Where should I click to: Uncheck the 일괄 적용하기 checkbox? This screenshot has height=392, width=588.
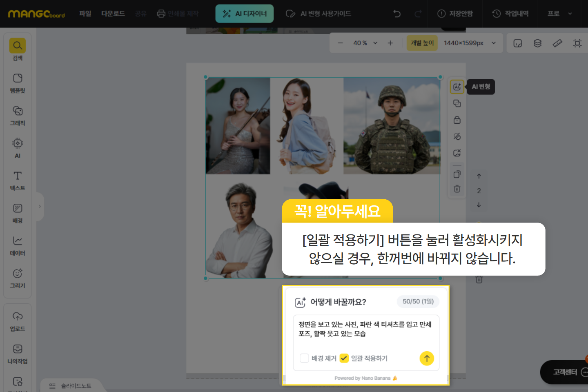pos(344,358)
